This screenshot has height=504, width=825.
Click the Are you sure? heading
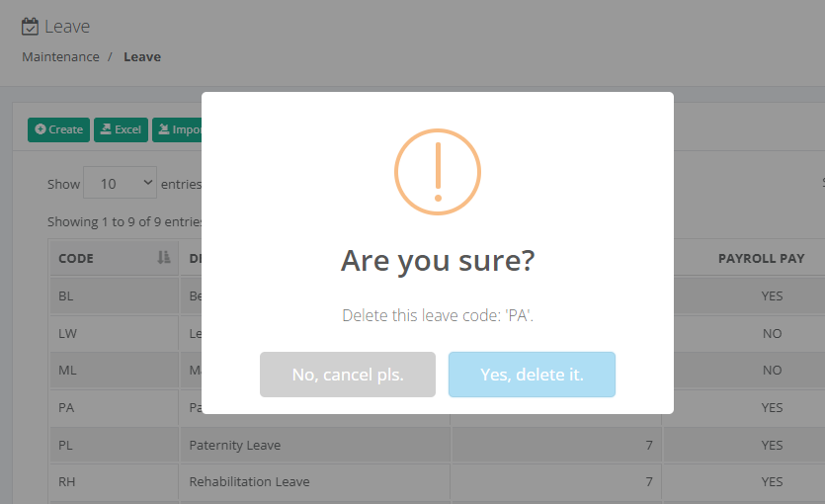coord(438,261)
